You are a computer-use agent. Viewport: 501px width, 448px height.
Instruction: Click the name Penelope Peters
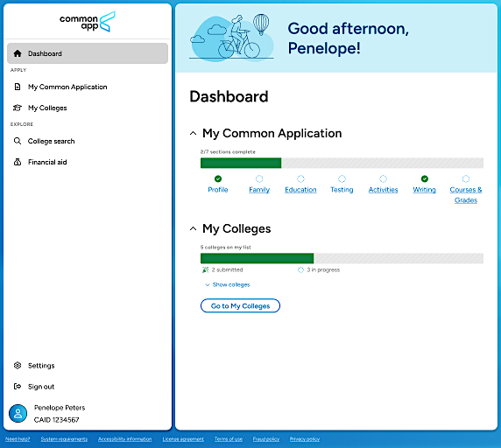tap(60, 408)
